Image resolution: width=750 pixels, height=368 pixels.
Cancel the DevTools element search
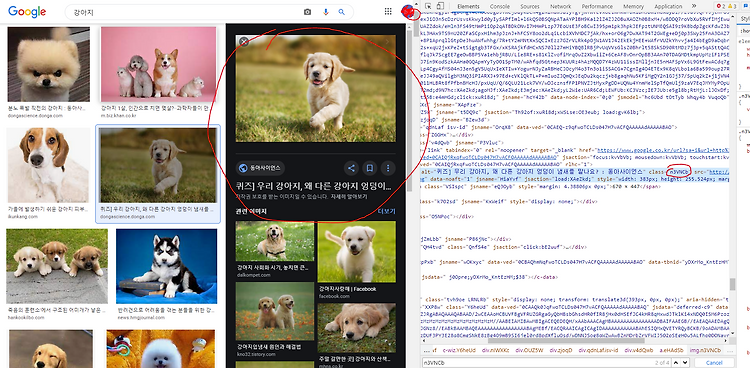coord(714,363)
